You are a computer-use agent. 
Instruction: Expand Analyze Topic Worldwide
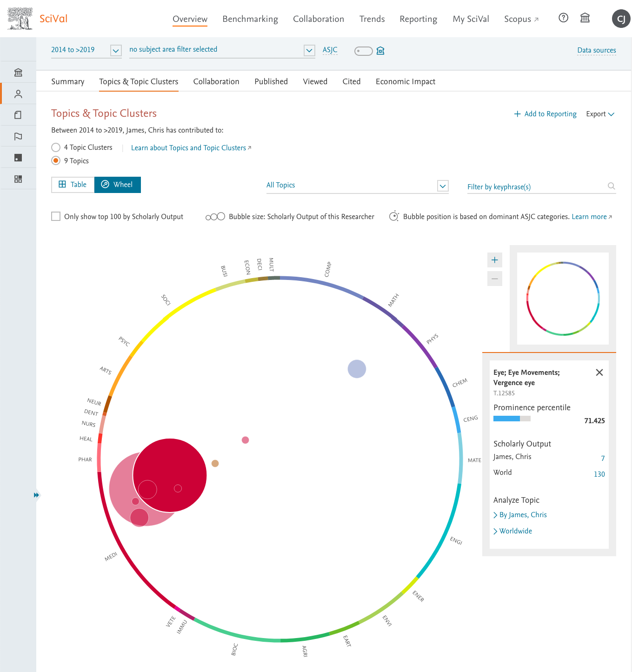point(512,531)
